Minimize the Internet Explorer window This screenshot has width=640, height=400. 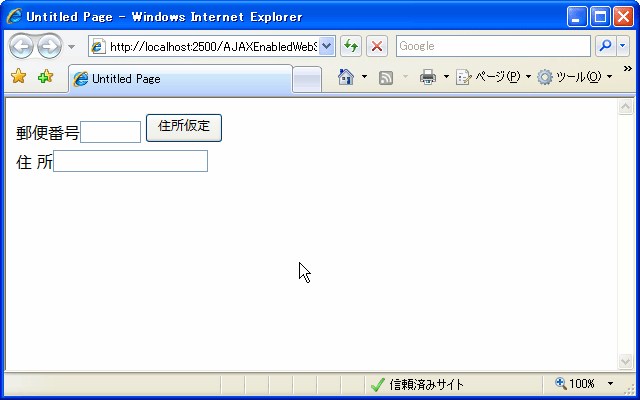click(x=577, y=17)
